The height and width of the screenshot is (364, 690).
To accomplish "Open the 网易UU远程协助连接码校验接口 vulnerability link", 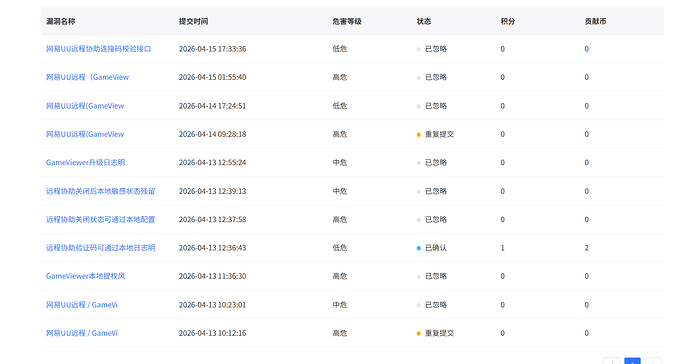I will pos(99,49).
